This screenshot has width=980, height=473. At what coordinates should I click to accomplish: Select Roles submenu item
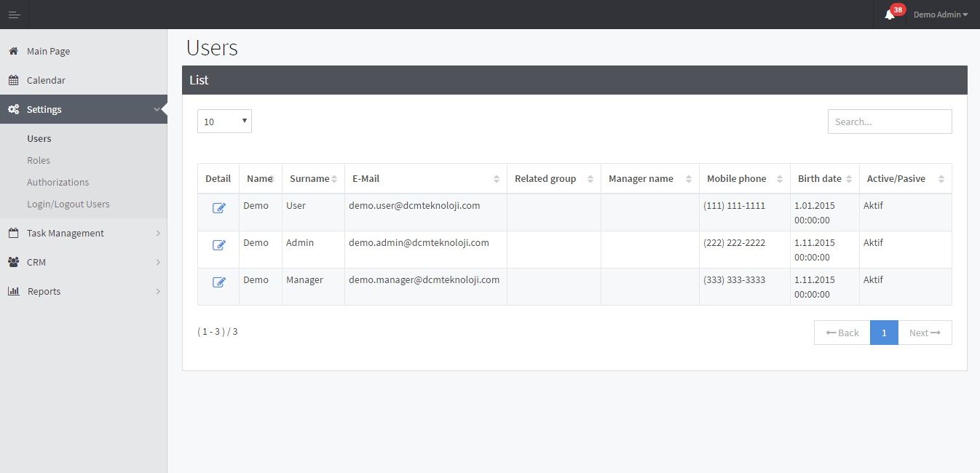pos(39,160)
